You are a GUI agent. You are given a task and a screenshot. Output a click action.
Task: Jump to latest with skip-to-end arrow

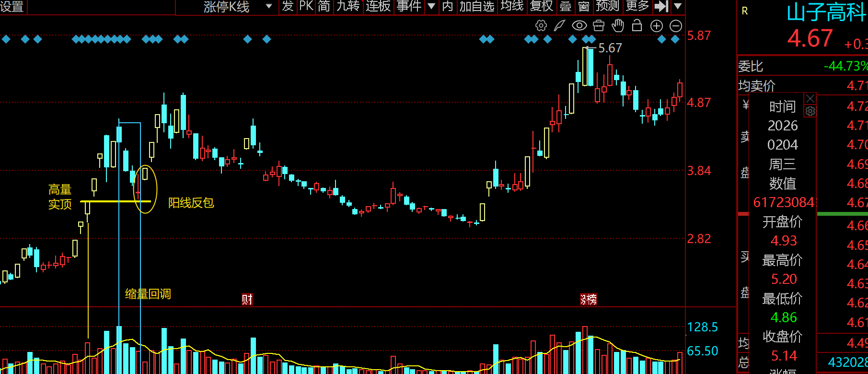pos(661,7)
